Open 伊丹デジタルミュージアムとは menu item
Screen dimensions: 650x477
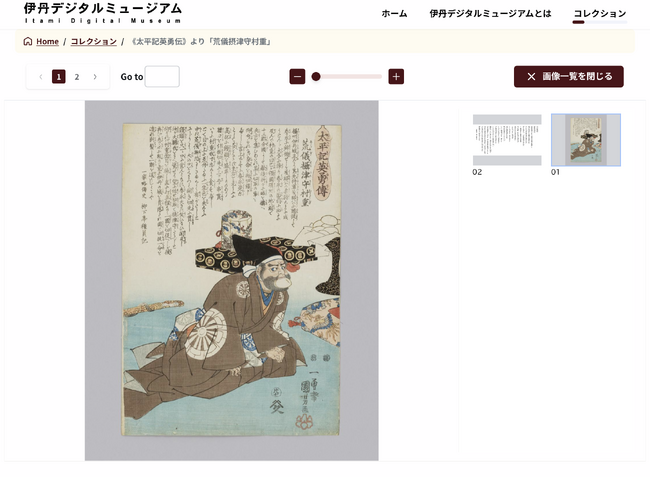tap(490, 14)
